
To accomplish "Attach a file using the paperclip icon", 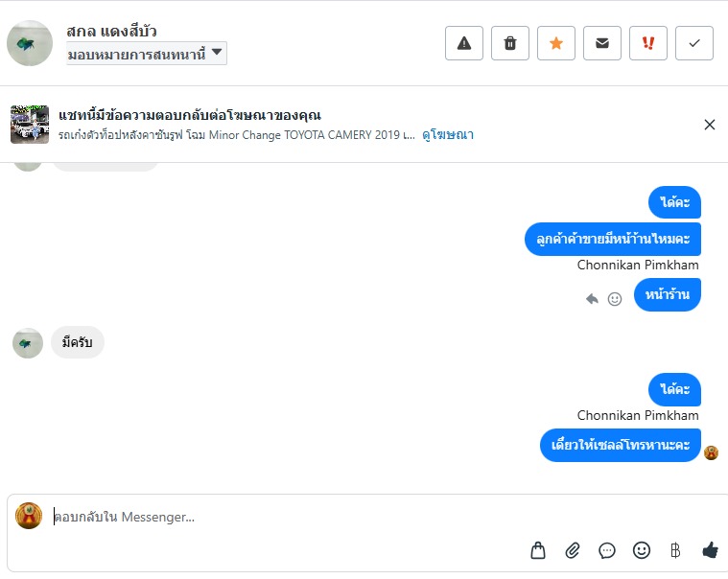I will pos(573,550).
